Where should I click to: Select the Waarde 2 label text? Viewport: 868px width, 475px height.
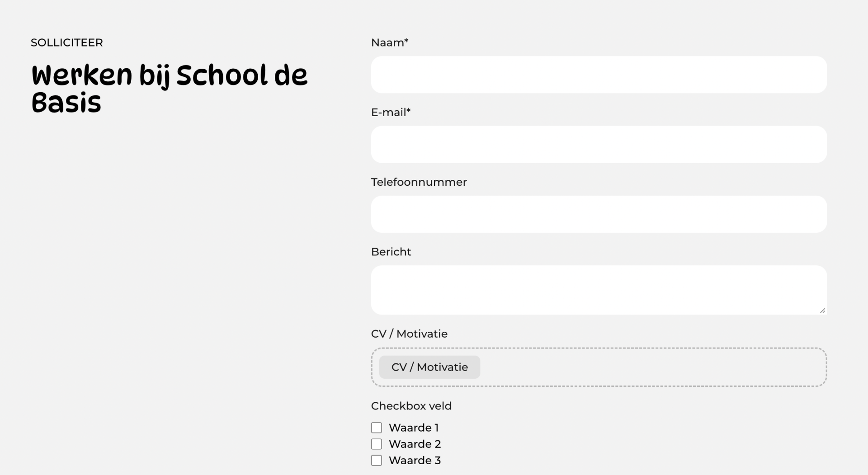pos(415,444)
